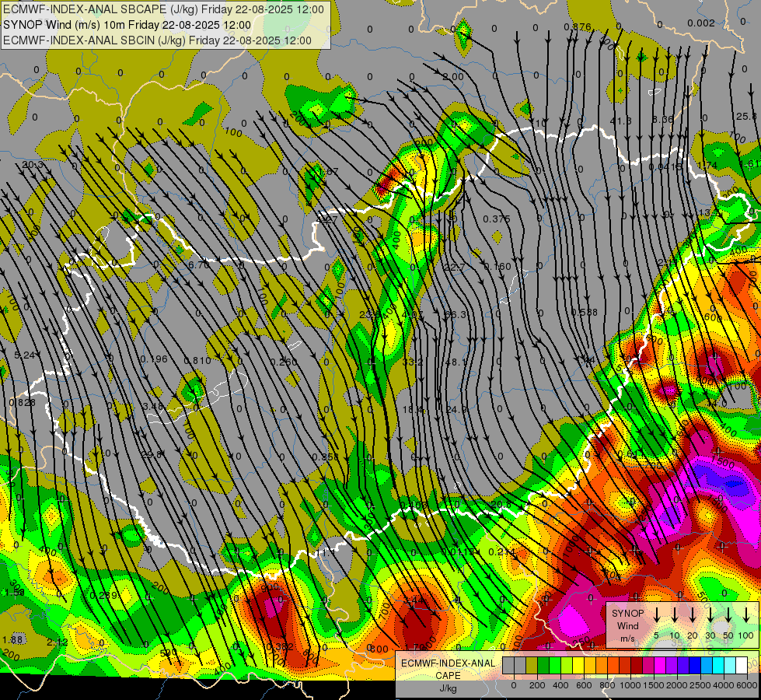Click the map value 1.74

coord(707,165)
